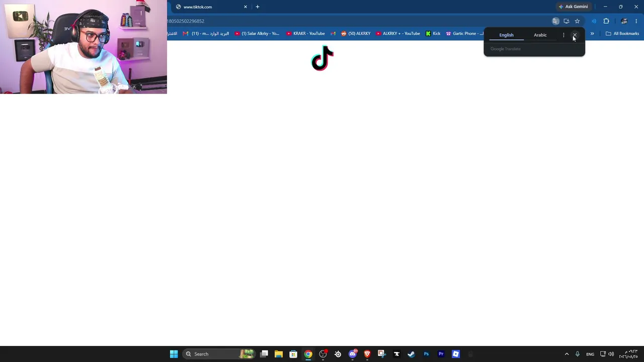The height and width of the screenshot is (362, 644).
Task: Expand the hidden bookmarks chevron
Action: point(592,34)
